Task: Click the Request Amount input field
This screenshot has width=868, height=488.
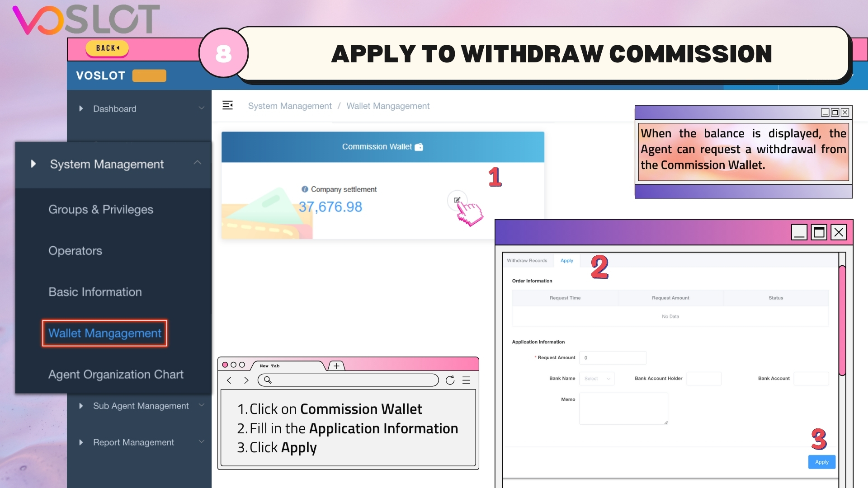Action: [613, 357]
